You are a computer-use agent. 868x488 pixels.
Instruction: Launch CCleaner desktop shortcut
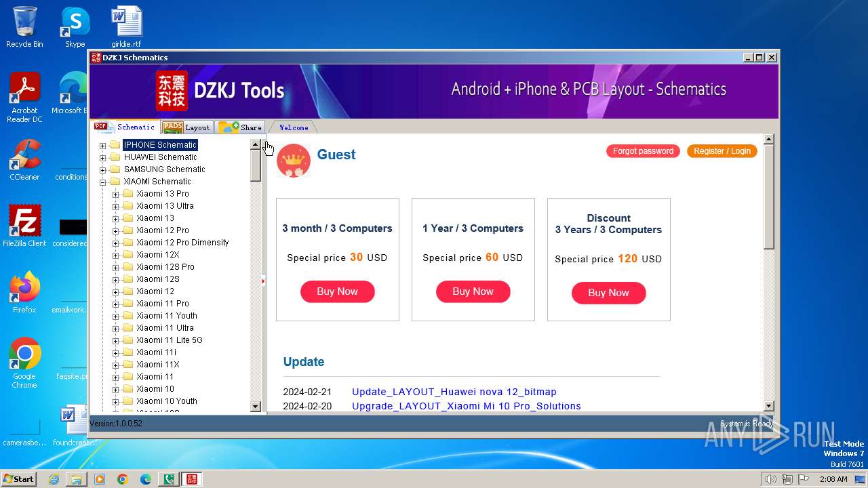pyautogui.click(x=24, y=160)
